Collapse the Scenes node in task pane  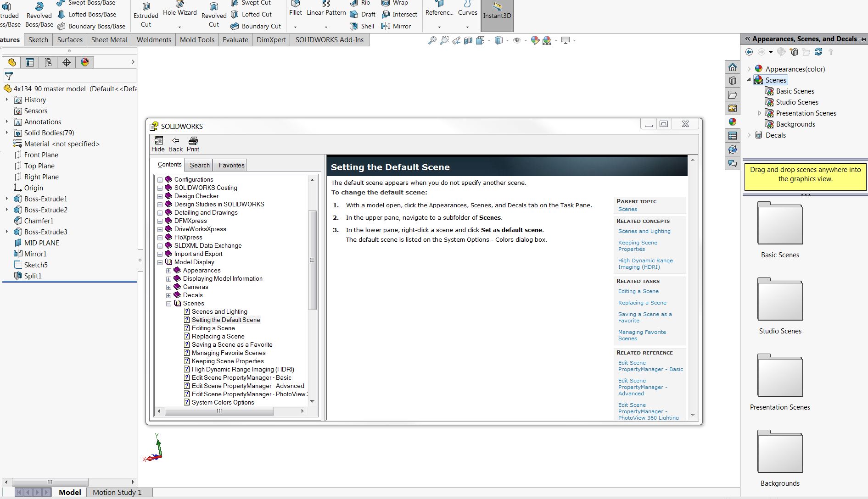click(749, 80)
